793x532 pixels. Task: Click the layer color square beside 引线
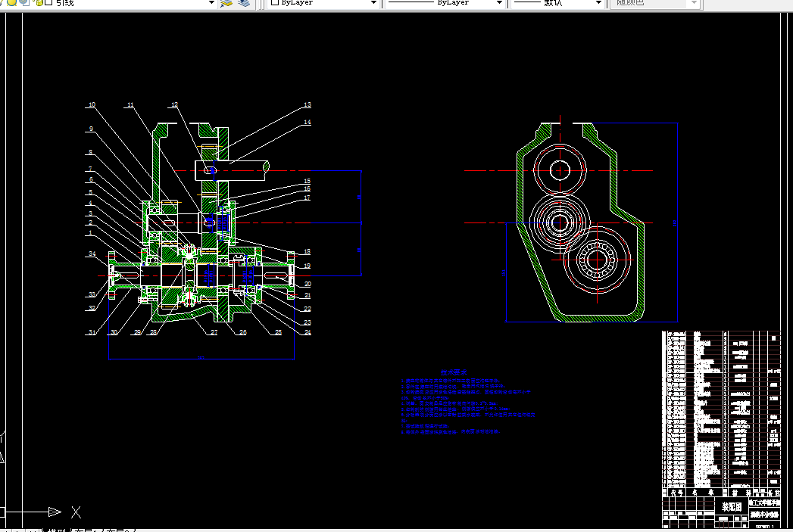(x=49, y=2)
